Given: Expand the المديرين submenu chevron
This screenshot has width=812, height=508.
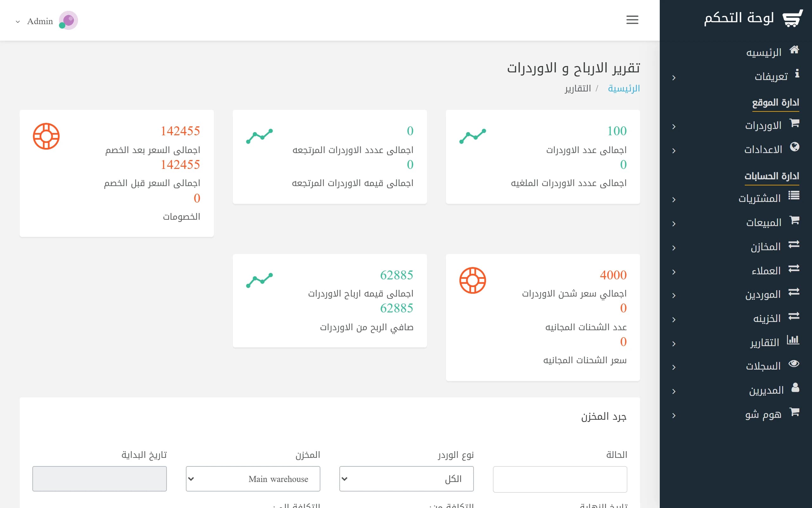Looking at the screenshot, I should click(674, 391).
